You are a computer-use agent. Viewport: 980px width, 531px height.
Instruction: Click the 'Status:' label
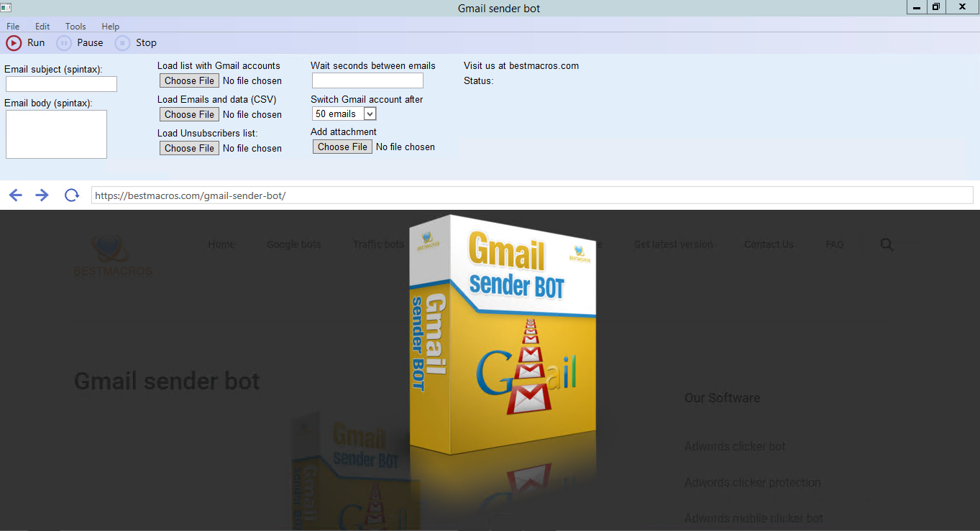pos(479,80)
